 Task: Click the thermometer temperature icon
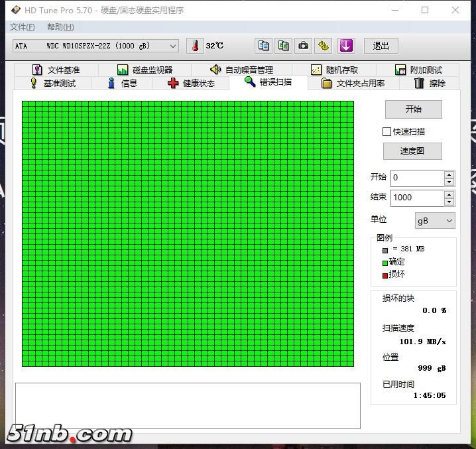pos(195,46)
